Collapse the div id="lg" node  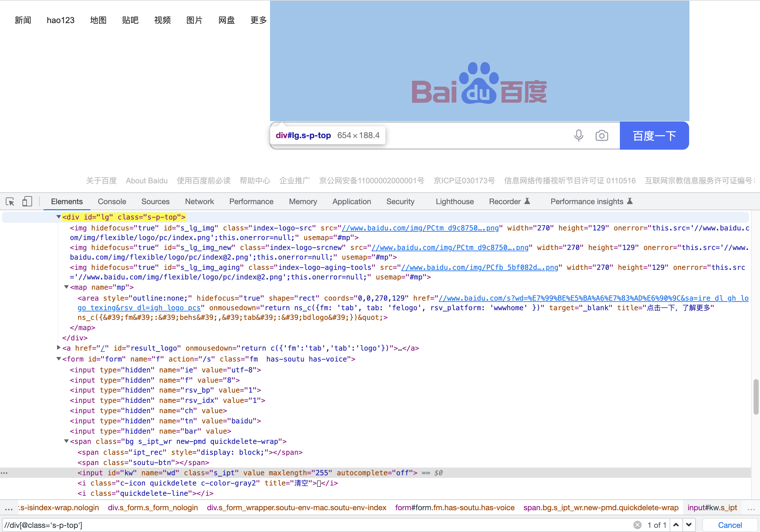click(59, 217)
